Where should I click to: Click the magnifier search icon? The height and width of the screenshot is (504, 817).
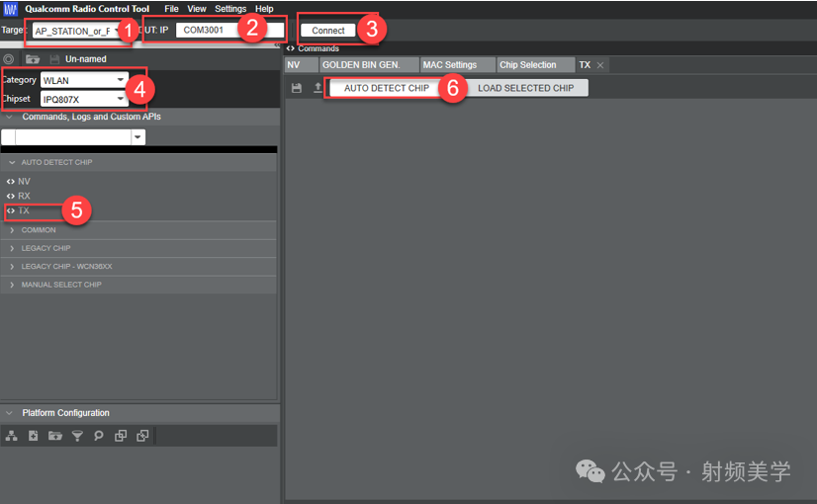tap(99, 436)
